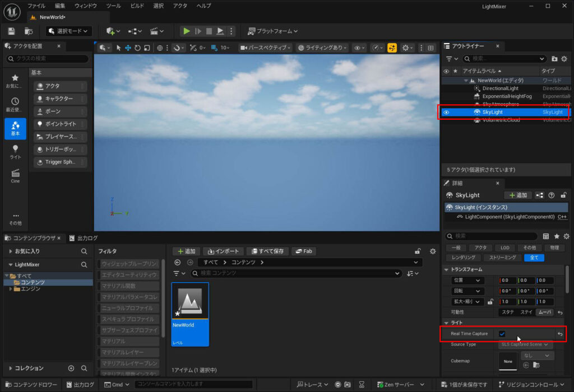
Task: Switch to the Output Log tab
Action: [83, 238]
